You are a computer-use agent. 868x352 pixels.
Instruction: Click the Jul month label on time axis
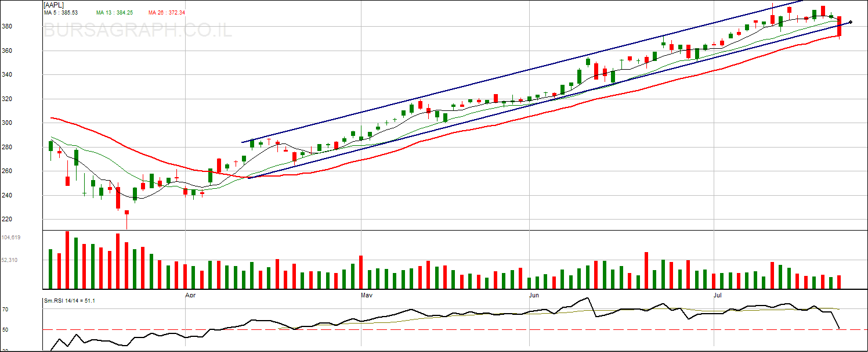[718, 296]
